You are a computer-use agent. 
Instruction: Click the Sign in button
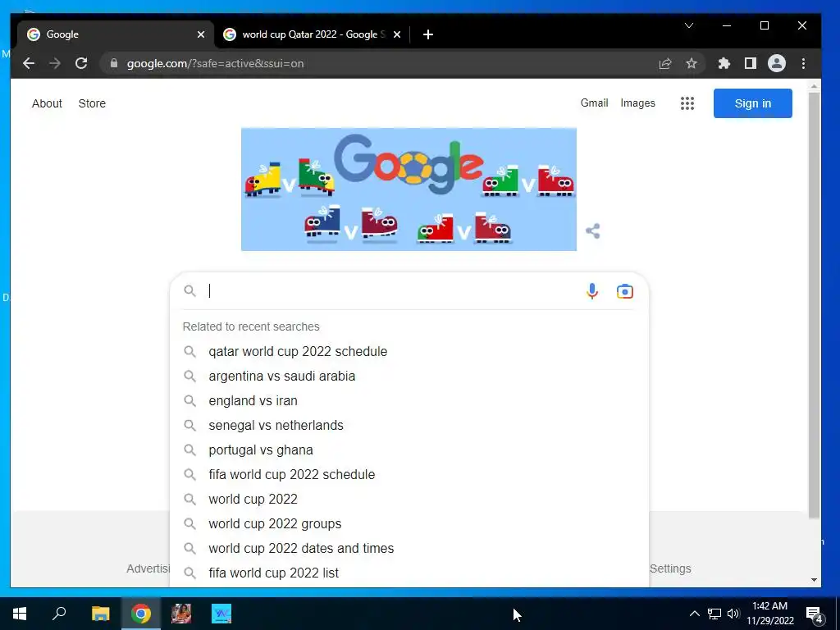tap(753, 103)
